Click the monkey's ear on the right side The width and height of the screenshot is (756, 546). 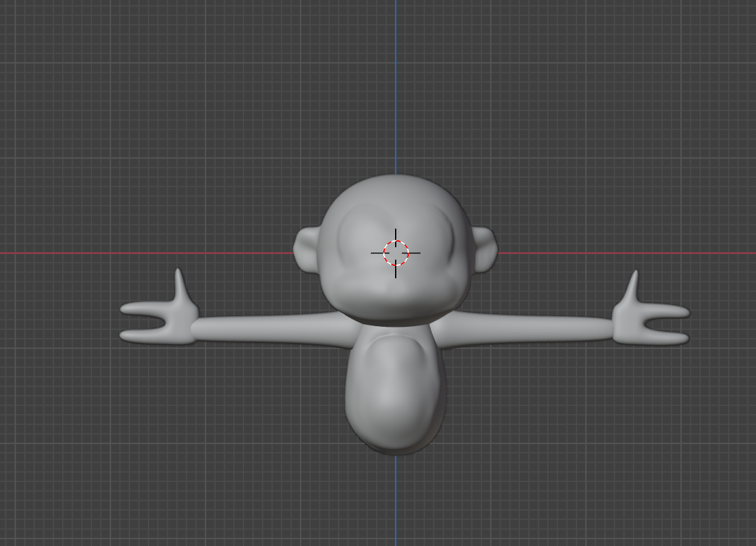(x=484, y=249)
